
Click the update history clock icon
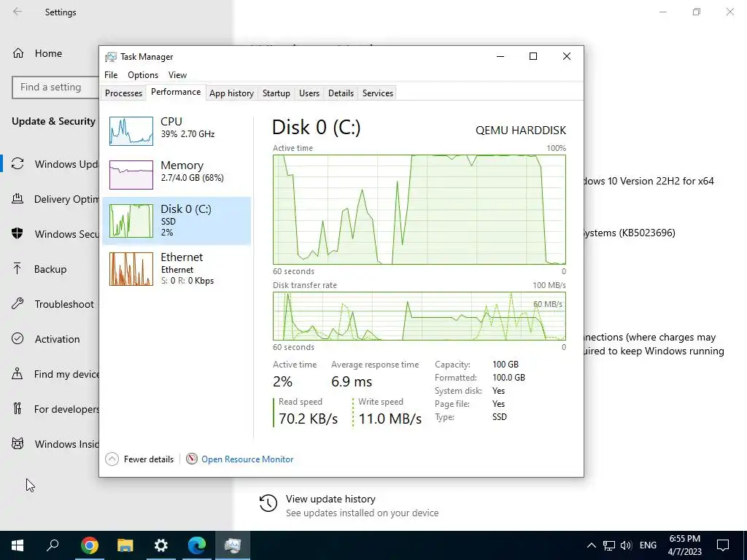268,503
